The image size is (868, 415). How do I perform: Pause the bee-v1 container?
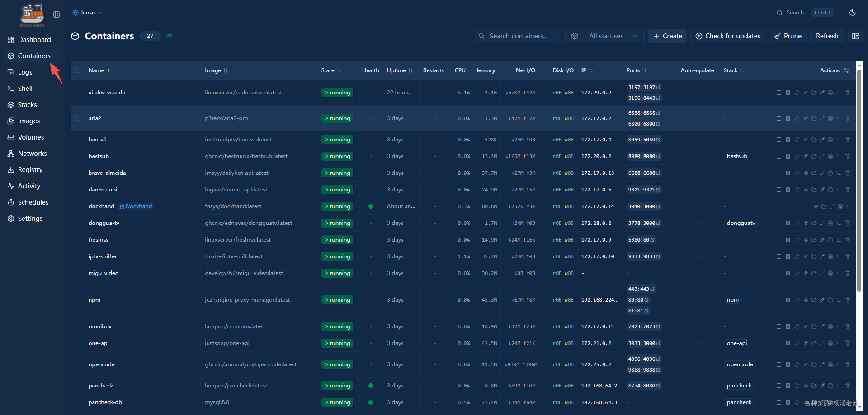pyautogui.click(x=788, y=140)
